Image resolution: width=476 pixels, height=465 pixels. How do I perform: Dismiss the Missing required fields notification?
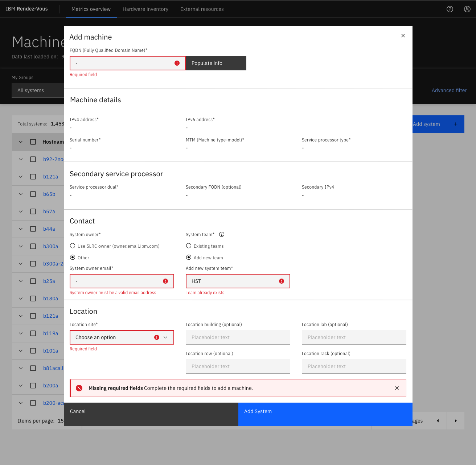[397, 388]
